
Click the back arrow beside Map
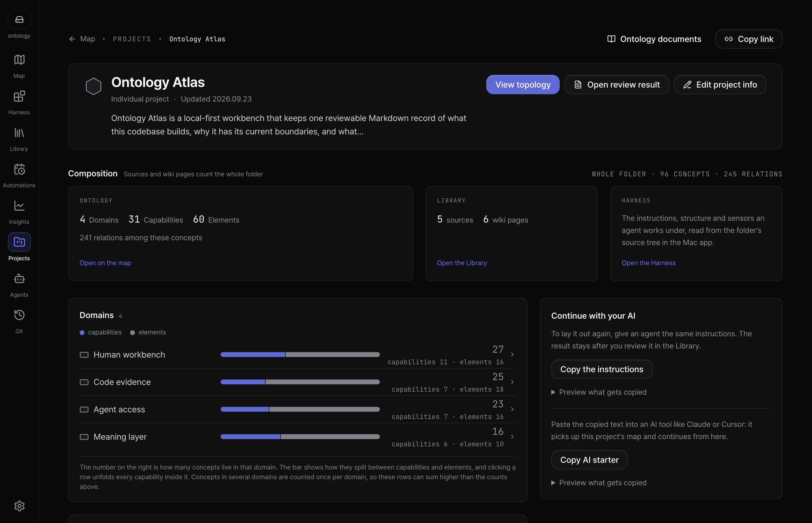[72, 39]
